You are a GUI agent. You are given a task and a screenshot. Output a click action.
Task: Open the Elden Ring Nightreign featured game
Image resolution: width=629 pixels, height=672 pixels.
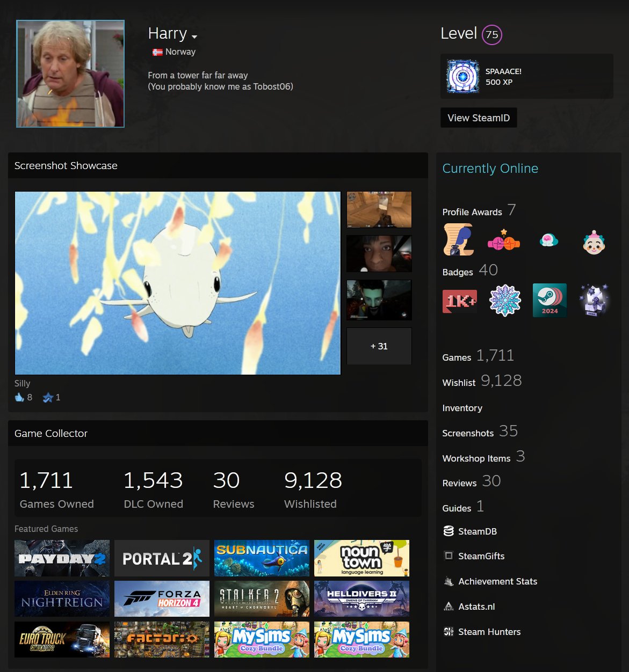[62, 598]
